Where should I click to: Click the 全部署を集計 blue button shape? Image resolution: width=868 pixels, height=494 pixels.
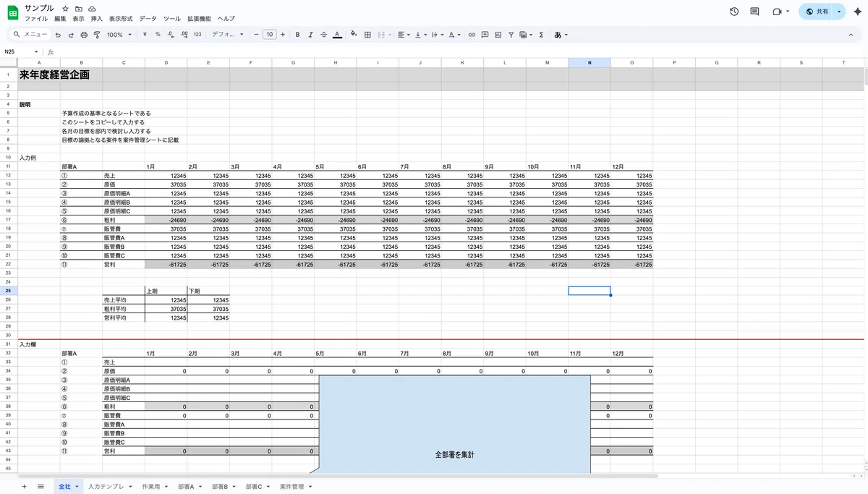point(454,424)
